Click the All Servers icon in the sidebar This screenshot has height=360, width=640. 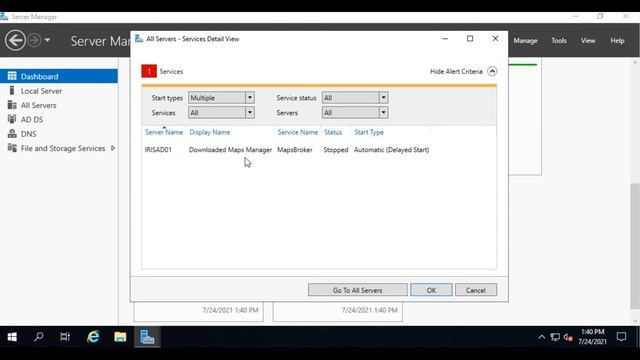pyautogui.click(x=12, y=105)
